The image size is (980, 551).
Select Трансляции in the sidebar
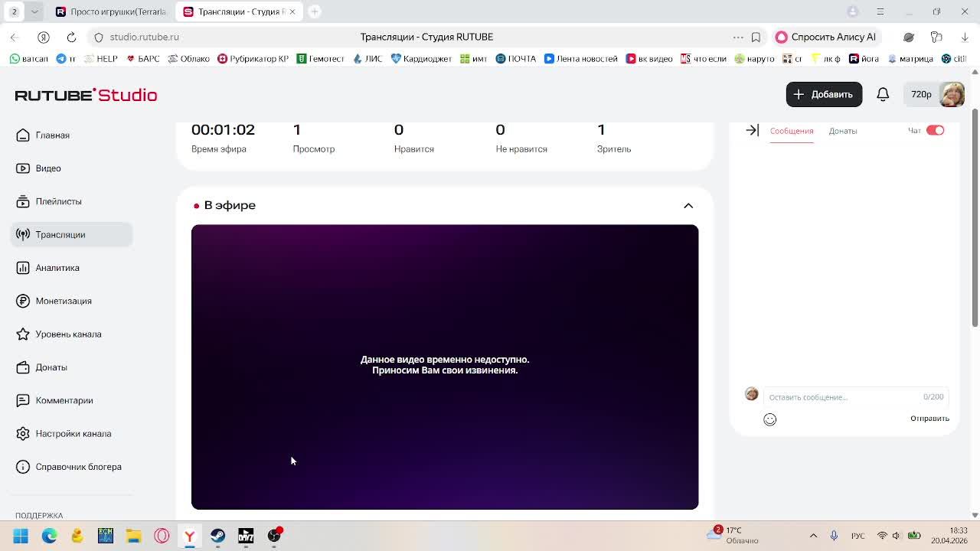pyautogui.click(x=71, y=235)
